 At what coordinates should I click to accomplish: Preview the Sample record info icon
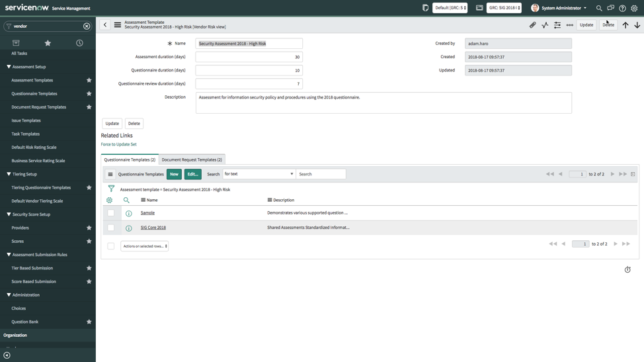(128, 213)
